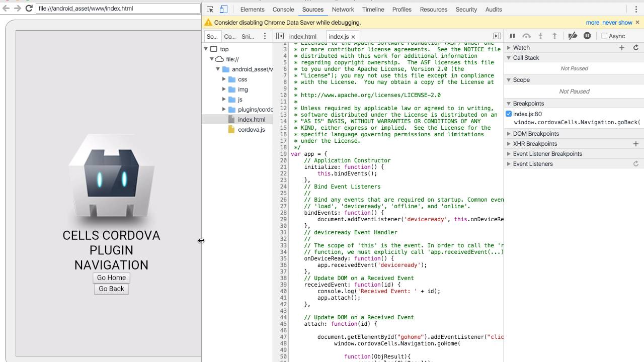Close the index.js editor tab

[x=353, y=37]
